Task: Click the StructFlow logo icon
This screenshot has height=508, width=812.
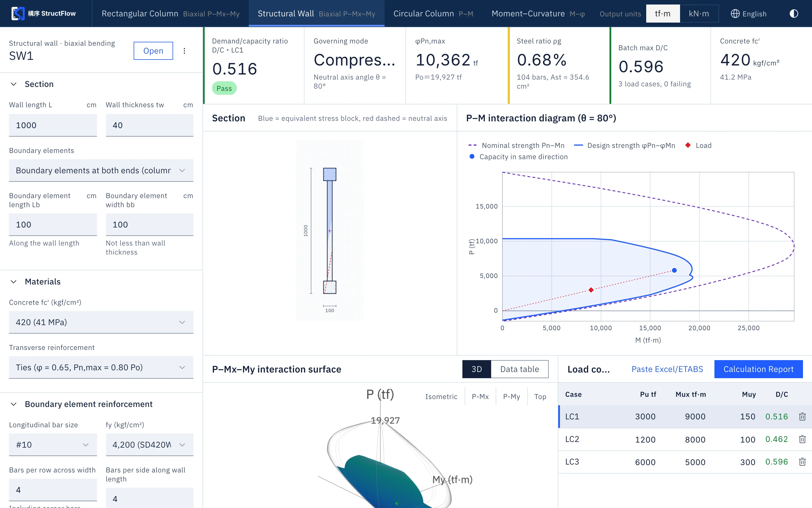Action: [x=18, y=14]
